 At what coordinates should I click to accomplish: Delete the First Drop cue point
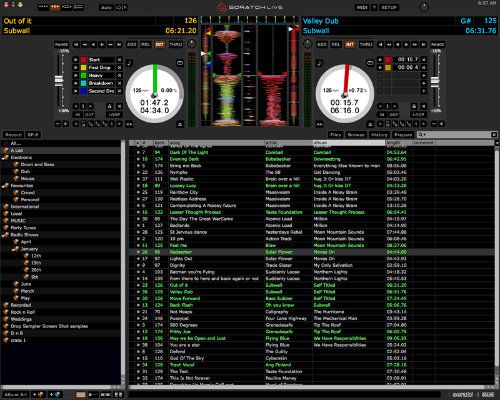click(119, 68)
